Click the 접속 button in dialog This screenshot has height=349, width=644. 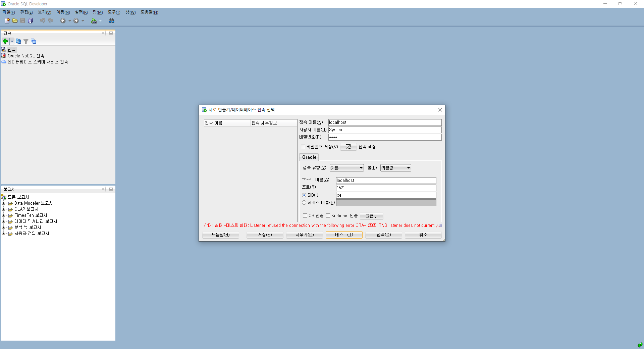(x=383, y=235)
